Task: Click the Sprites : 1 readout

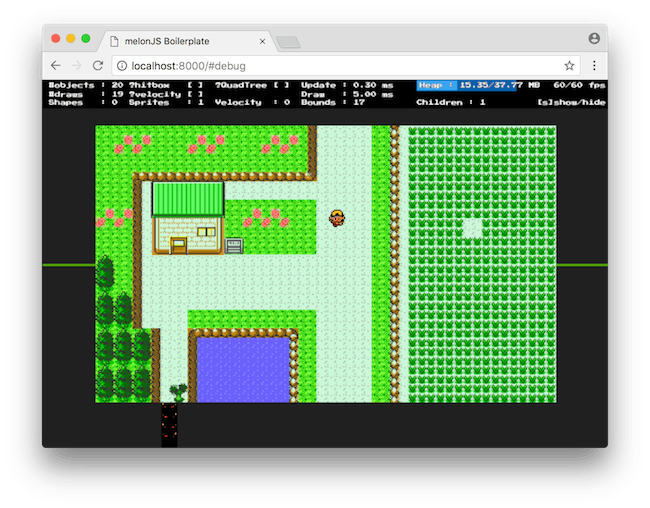Action: [x=166, y=102]
